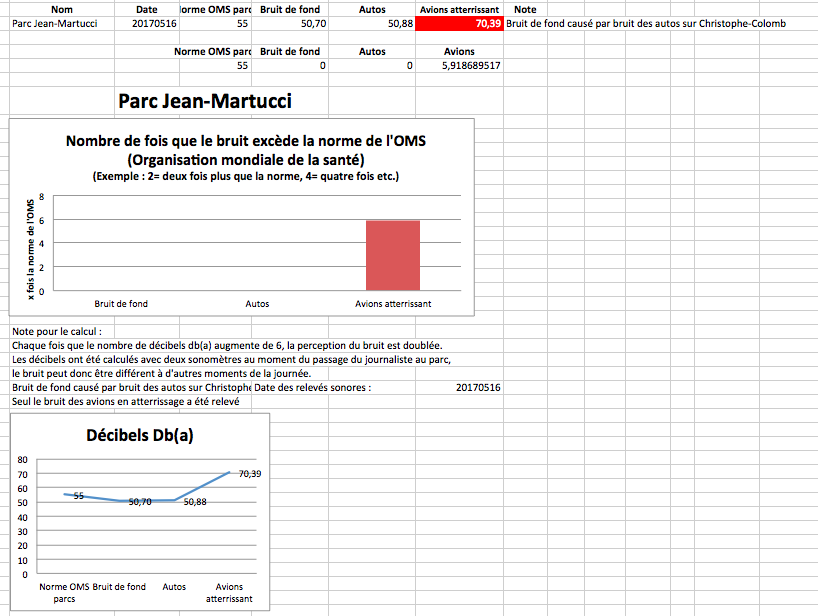The width and height of the screenshot is (818, 616).
Task: Select the Avions header in second table
Action: [459, 51]
